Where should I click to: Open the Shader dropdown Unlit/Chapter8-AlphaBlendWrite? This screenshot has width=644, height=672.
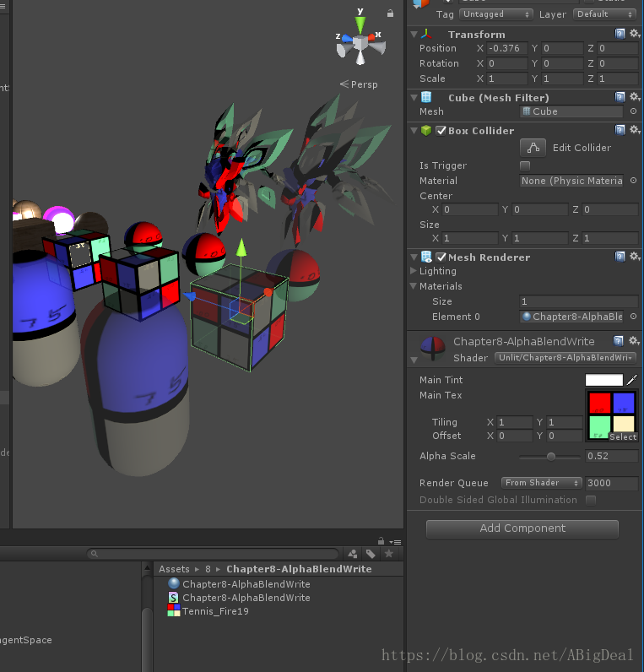[x=566, y=358]
